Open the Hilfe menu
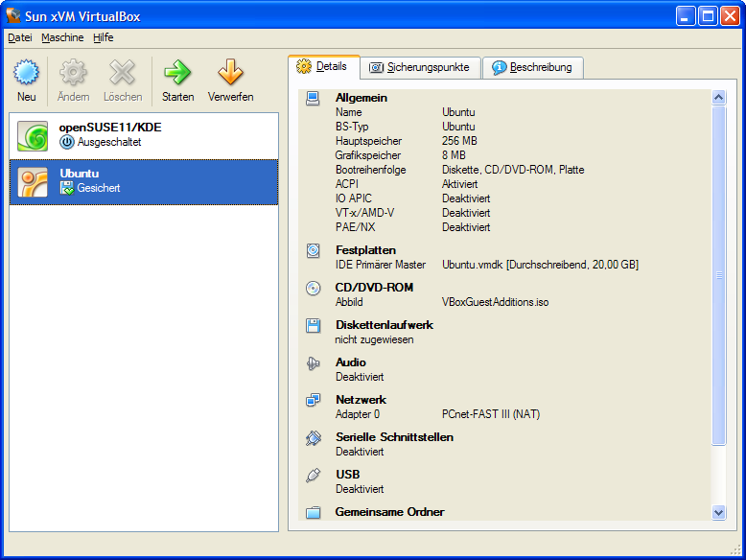The height and width of the screenshot is (560, 746). pyautogui.click(x=104, y=37)
